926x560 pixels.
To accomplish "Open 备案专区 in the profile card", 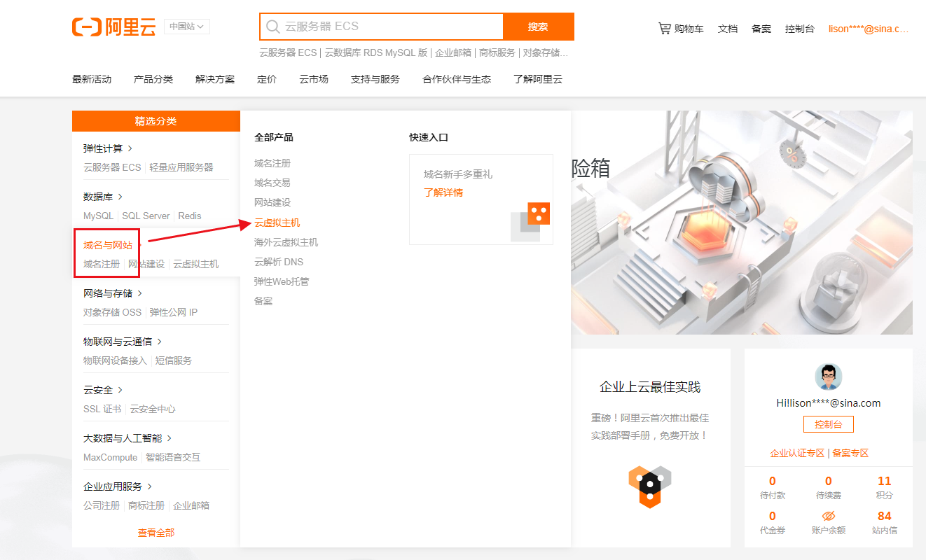I will coord(850,452).
